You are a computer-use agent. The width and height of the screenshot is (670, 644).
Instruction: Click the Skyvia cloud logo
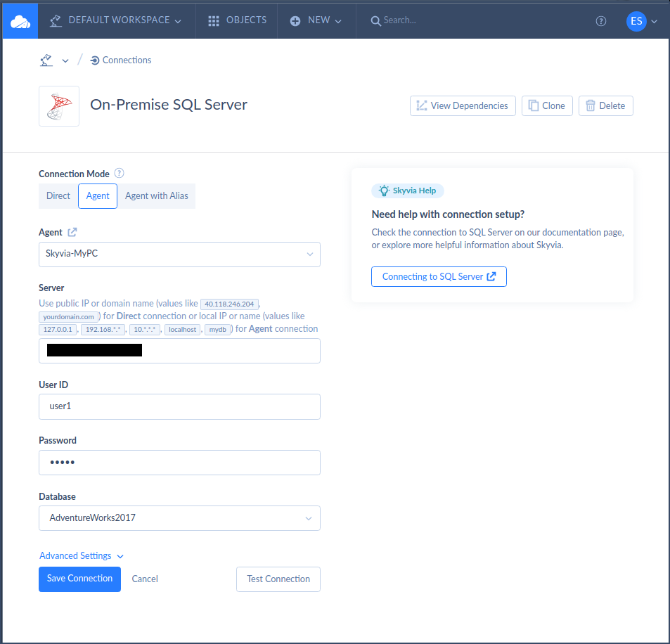point(20,21)
